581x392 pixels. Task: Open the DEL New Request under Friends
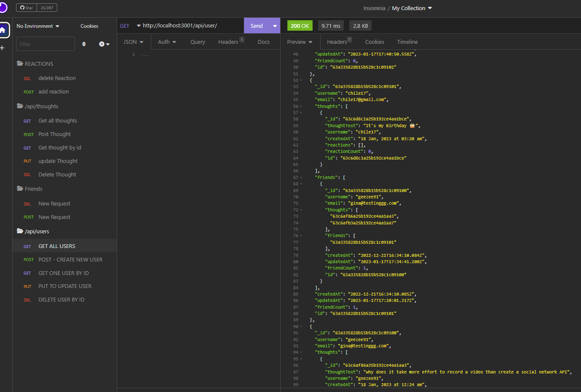(x=65, y=204)
